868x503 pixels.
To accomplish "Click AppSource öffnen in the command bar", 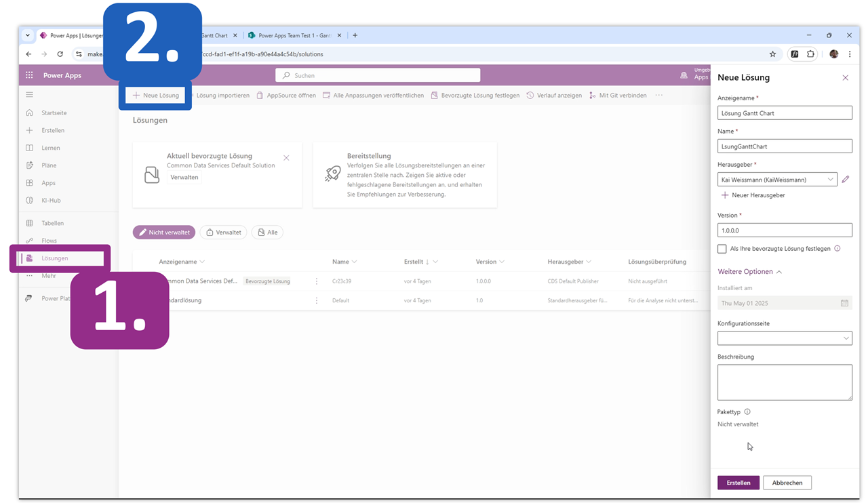I will 286,96.
